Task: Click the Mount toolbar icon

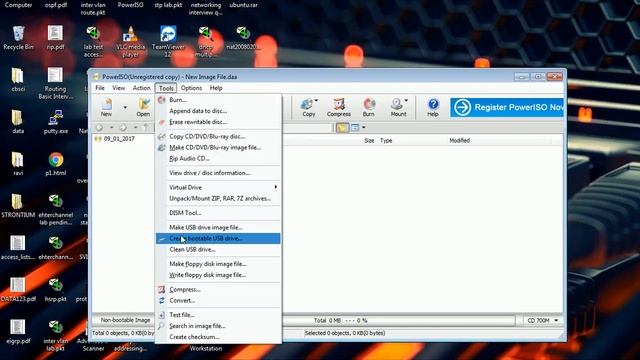Action: pos(398,107)
